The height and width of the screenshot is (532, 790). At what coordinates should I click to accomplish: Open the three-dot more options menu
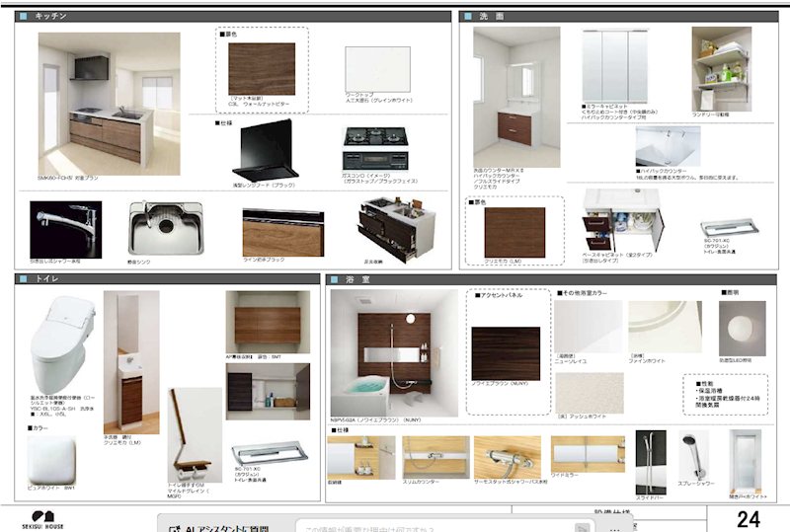(x=613, y=529)
